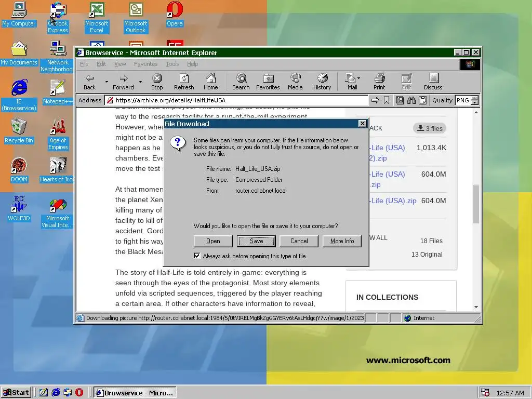Click the Start button
The image size is (532, 399).
tap(16, 393)
